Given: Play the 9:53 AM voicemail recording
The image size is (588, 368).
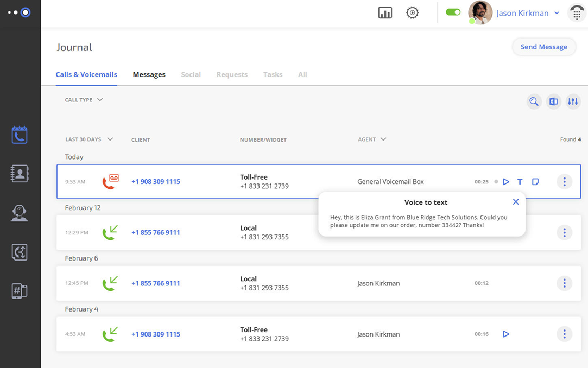Looking at the screenshot, I should (x=506, y=182).
